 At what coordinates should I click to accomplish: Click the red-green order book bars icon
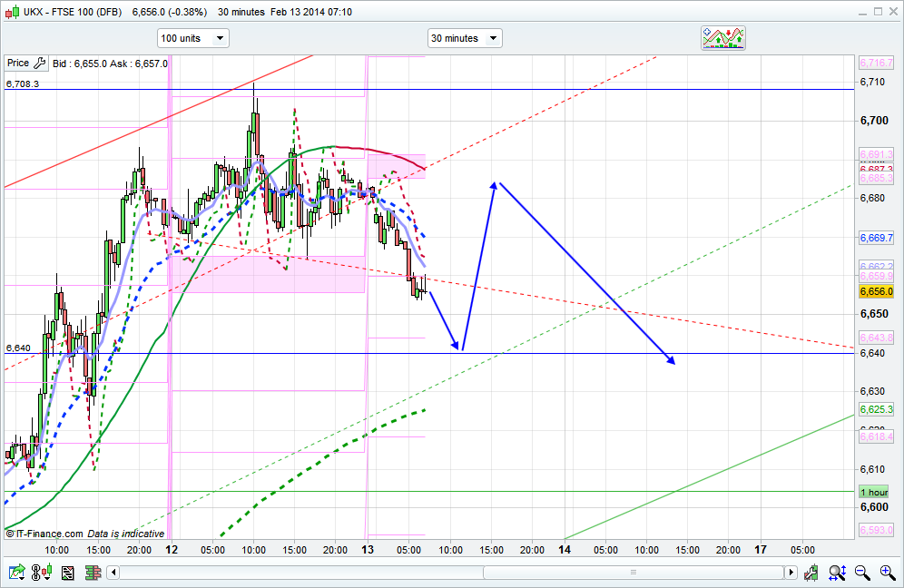point(92,573)
